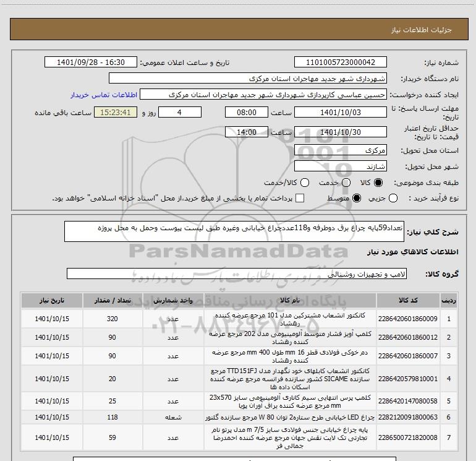Click item name کلمپ پرس انتهایی سیم کاتاری
476x461 pixels.
coord(290,402)
